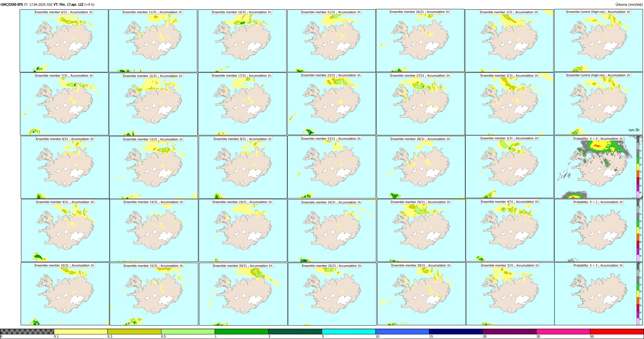This screenshot has height=339, width=644.
Task: Click the VT: Fim. 17.apr. 12Z text
Action: coord(68,4)
